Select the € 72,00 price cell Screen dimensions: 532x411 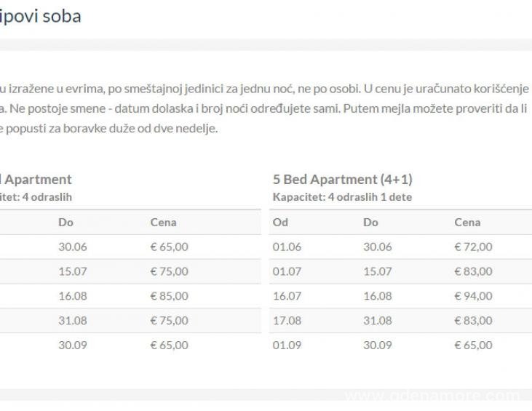473,247
